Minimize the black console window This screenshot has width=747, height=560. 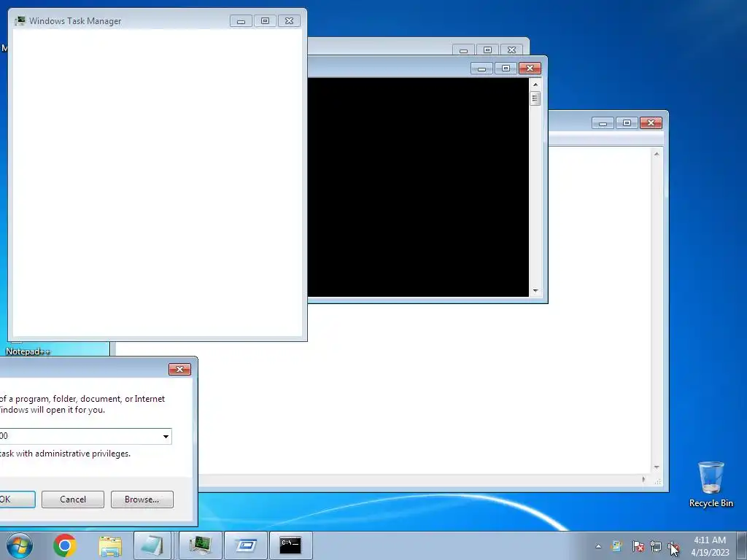[481, 69]
